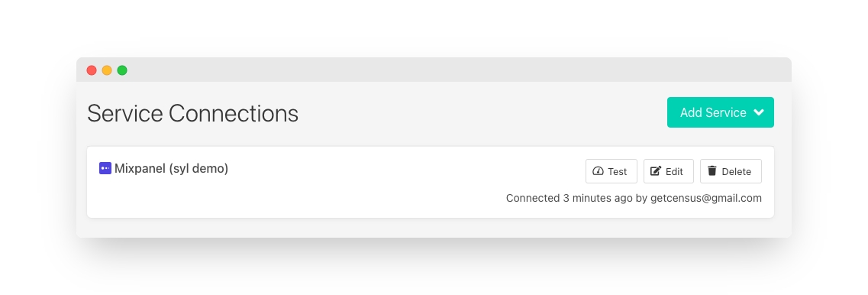Maximize the window with the green button
This screenshot has width=868, height=295.
tap(122, 70)
